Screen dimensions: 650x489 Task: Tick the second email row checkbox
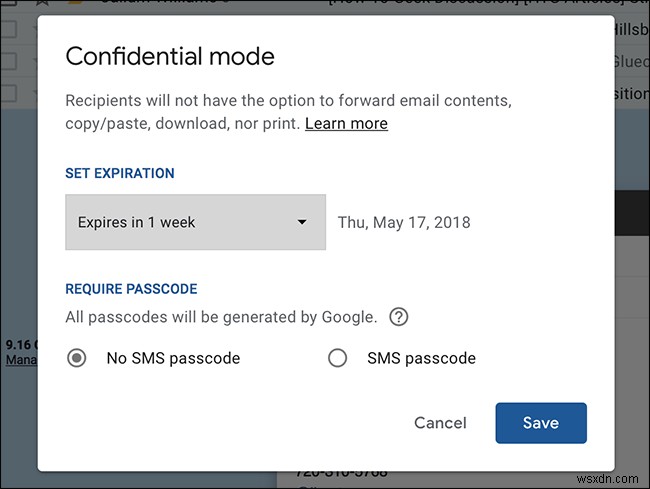click(x=9, y=61)
